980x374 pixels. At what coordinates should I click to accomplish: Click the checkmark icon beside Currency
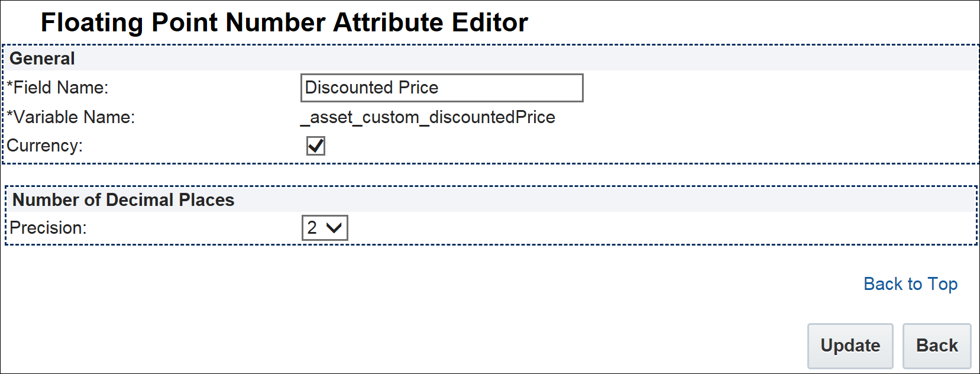coord(316,146)
